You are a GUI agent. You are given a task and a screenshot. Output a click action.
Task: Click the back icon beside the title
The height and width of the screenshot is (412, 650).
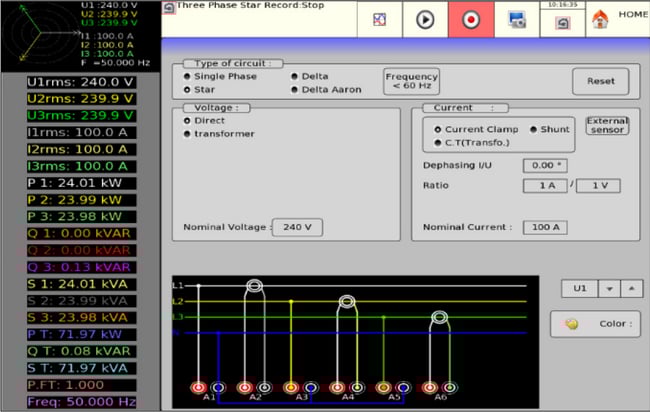point(169,7)
